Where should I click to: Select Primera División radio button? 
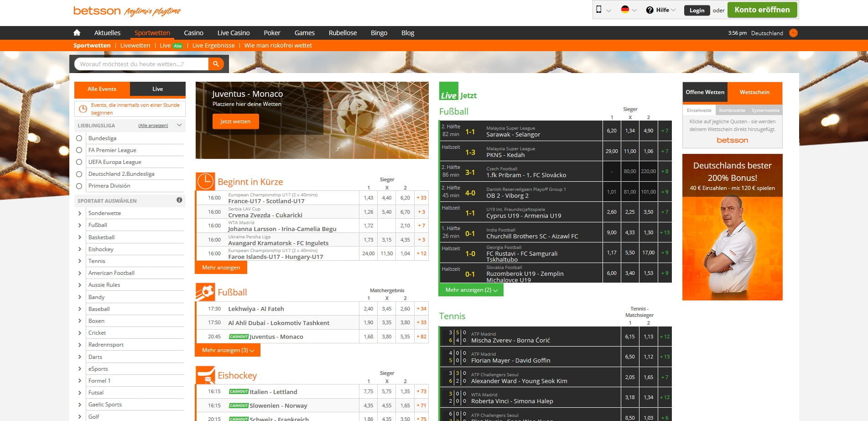pyautogui.click(x=79, y=186)
